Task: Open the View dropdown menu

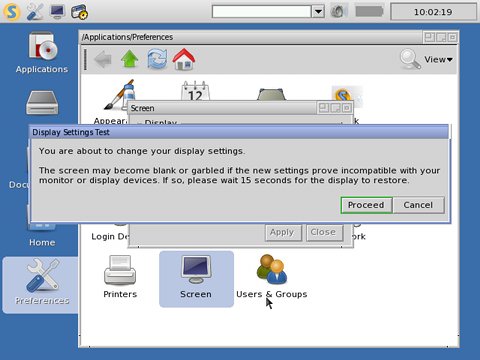Action: [x=438, y=59]
